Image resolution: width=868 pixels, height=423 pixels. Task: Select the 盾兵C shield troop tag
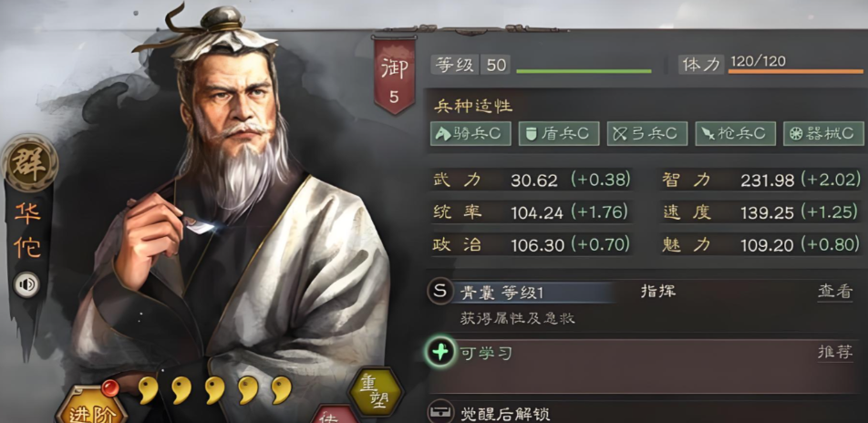pyautogui.click(x=559, y=134)
